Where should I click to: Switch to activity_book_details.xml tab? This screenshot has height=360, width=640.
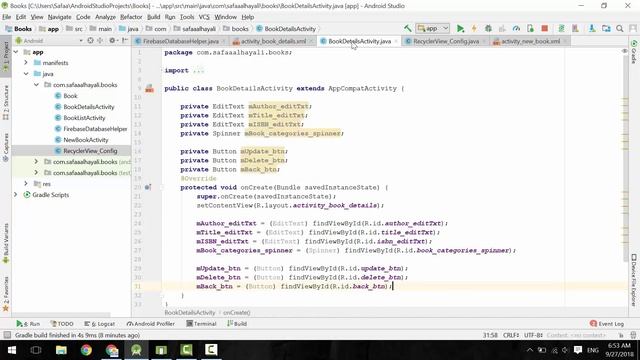coord(273,41)
